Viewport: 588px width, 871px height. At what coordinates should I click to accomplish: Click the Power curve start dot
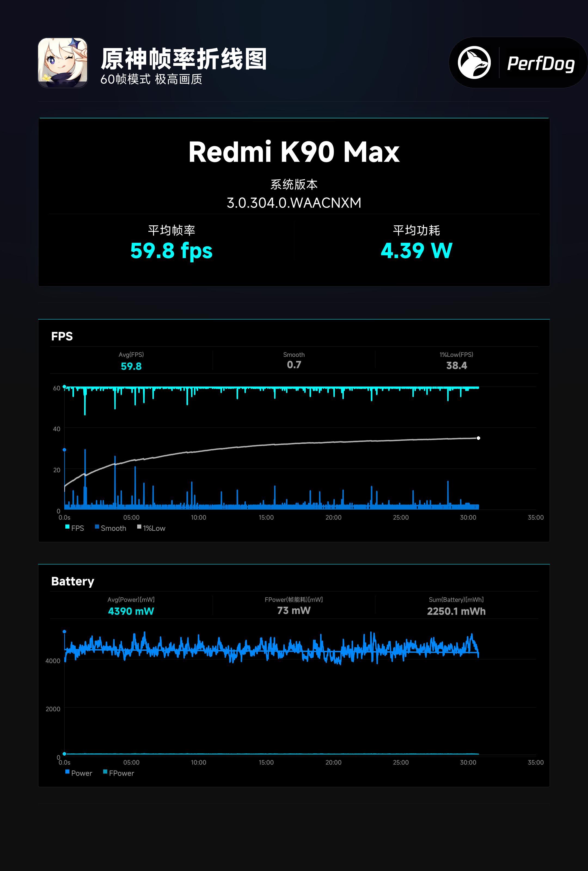click(x=65, y=631)
